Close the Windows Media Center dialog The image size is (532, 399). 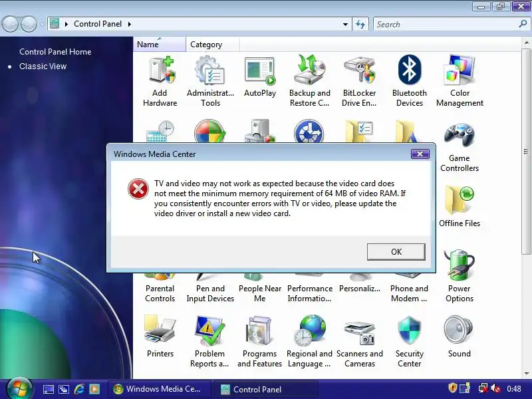[x=420, y=154]
